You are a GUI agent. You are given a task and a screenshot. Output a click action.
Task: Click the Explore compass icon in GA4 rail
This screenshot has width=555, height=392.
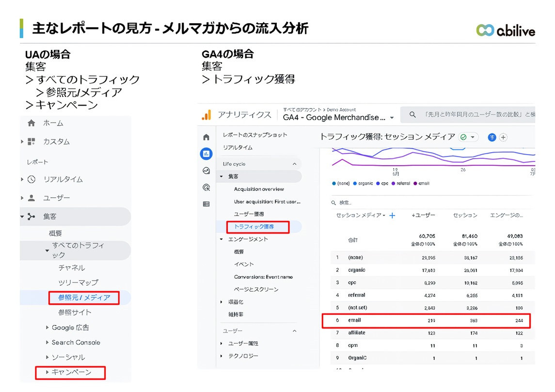click(x=207, y=171)
